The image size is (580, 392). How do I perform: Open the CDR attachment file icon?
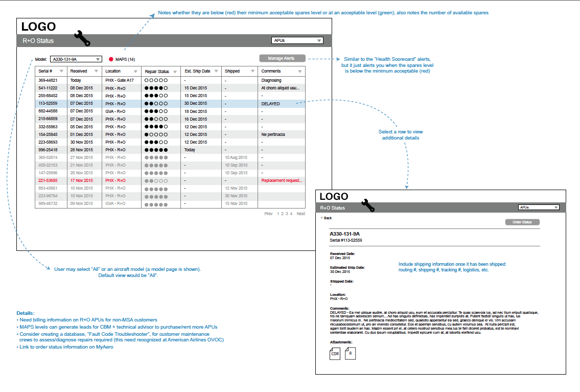[x=335, y=353]
